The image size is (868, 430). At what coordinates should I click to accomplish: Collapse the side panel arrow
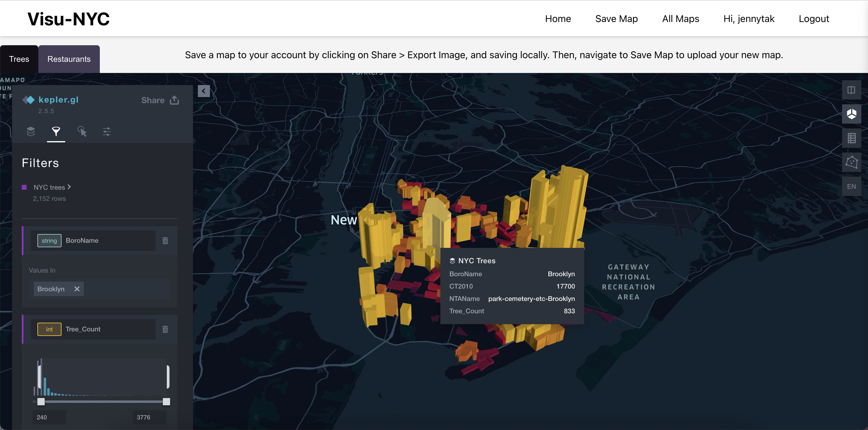[204, 91]
